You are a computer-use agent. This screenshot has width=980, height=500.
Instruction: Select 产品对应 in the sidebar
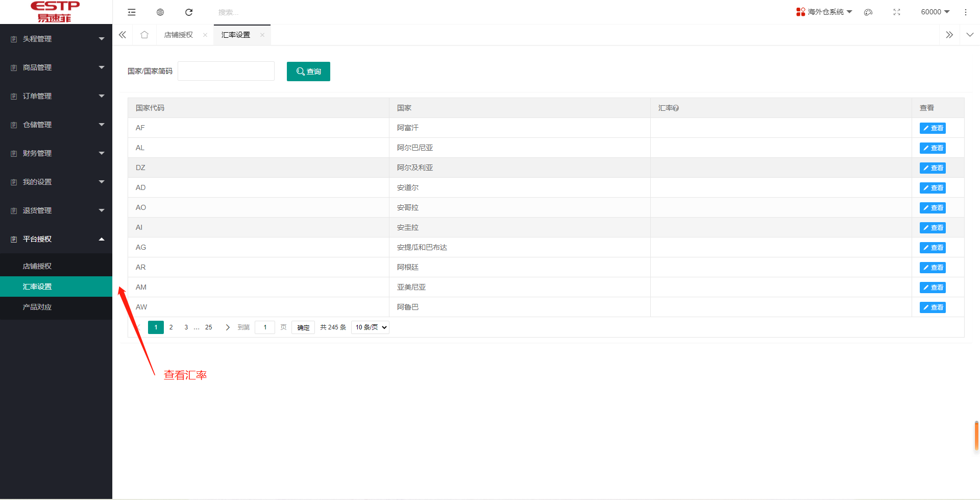37,307
